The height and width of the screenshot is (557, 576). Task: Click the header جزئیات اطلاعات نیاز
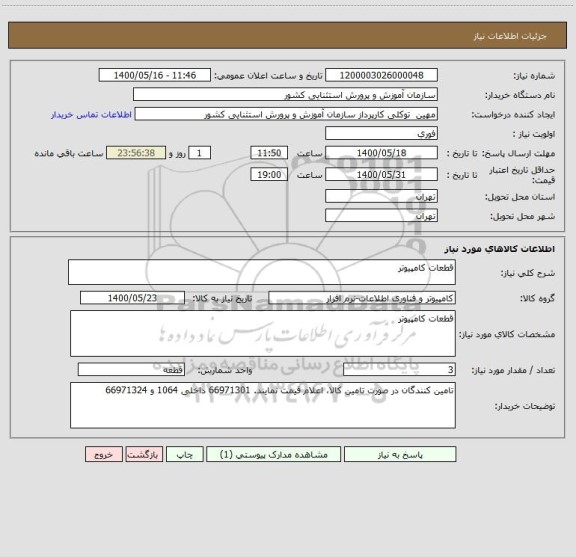[510, 36]
